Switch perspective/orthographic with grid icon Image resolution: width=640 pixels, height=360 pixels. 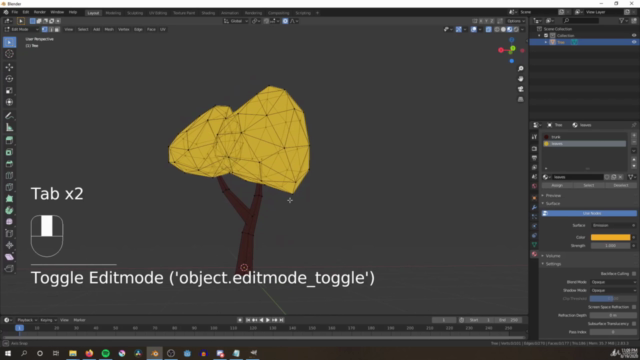[x=520, y=100]
